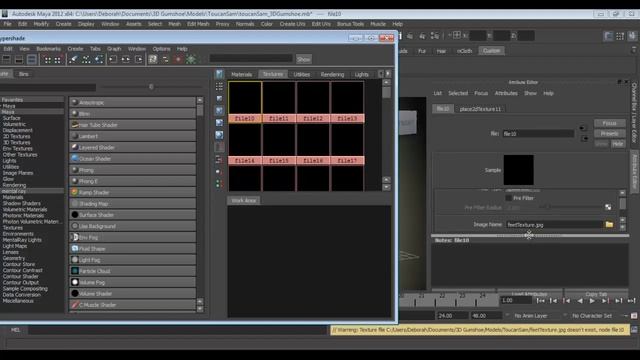
Task: Click the browse folder icon next to Image Name
Action: click(609, 224)
